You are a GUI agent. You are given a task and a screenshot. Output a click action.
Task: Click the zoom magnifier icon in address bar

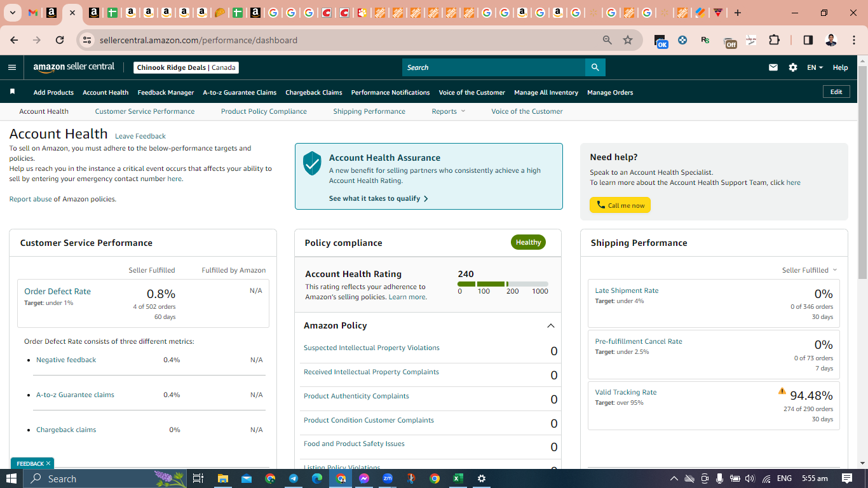(607, 40)
